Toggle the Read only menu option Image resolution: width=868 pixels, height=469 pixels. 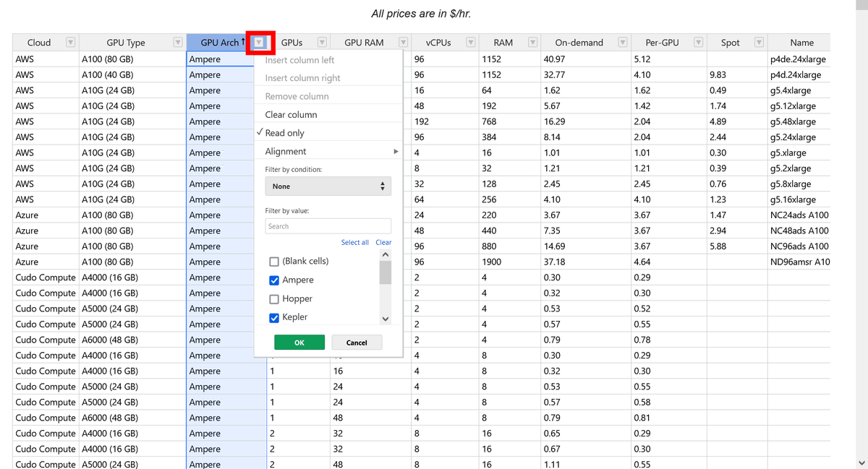[x=328, y=133]
